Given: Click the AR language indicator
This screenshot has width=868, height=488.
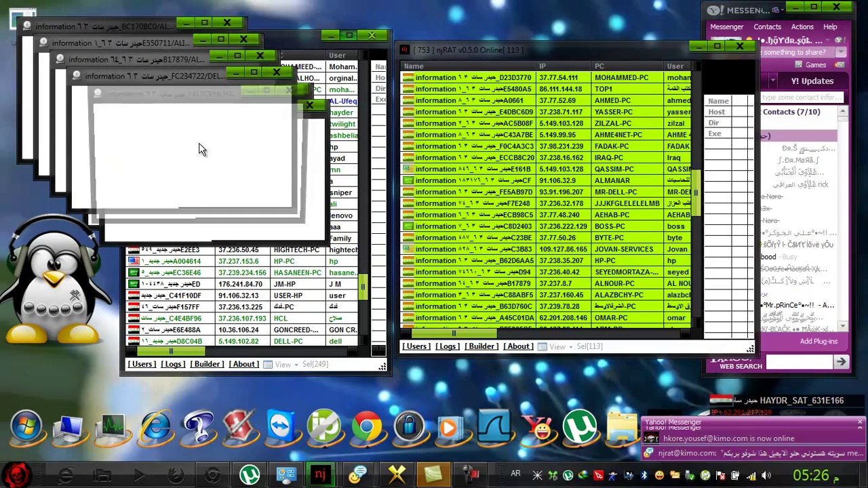Looking at the screenshot, I should click(x=515, y=474).
